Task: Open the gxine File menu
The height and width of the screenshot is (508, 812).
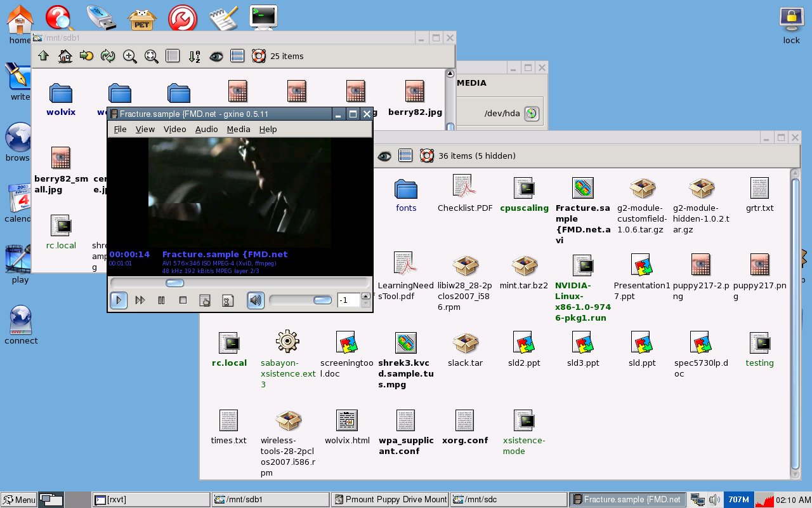Action: coord(120,129)
